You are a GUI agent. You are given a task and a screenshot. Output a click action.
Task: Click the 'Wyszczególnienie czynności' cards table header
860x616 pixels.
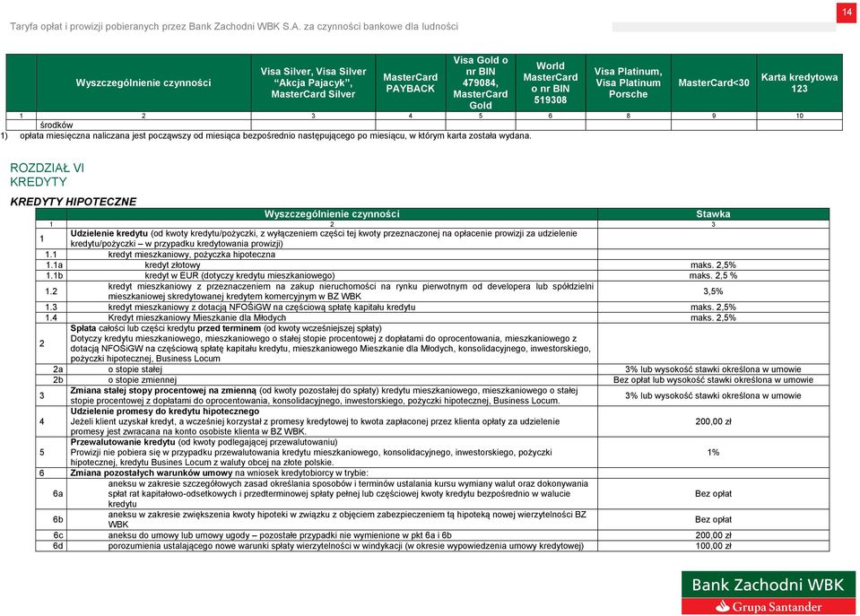pos(143,82)
